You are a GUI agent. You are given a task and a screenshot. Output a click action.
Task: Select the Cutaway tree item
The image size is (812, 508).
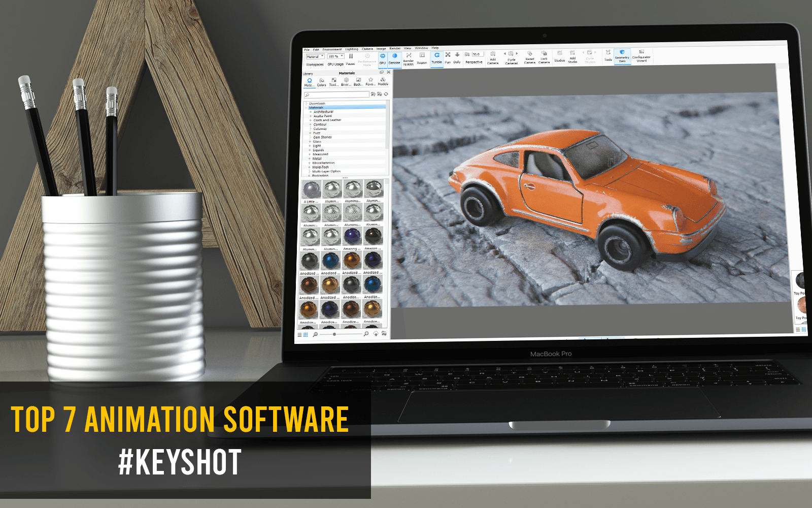[x=320, y=129]
